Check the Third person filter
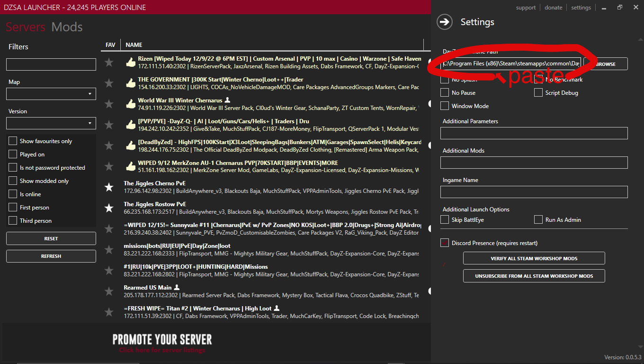 pos(13,220)
